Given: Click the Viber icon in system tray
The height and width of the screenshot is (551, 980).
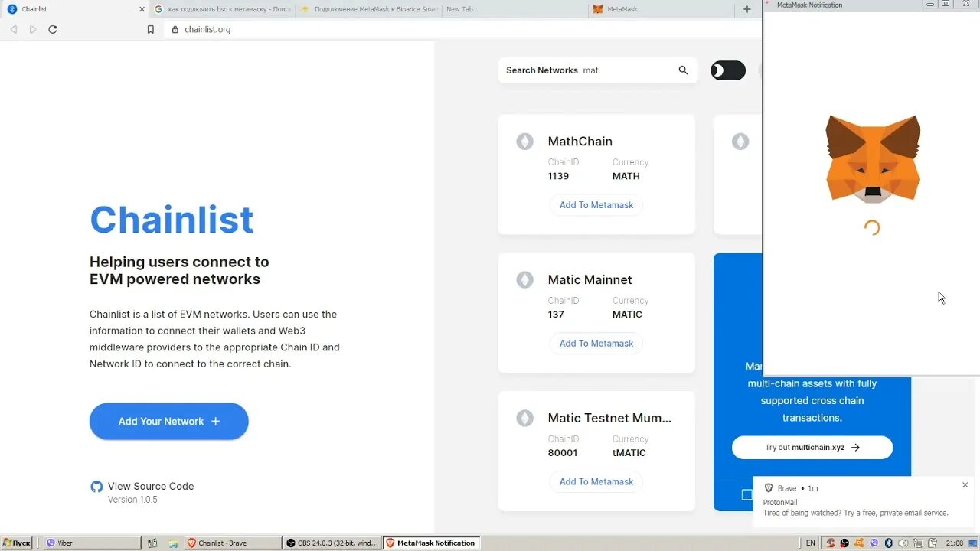Looking at the screenshot, I should (x=874, y=543).
